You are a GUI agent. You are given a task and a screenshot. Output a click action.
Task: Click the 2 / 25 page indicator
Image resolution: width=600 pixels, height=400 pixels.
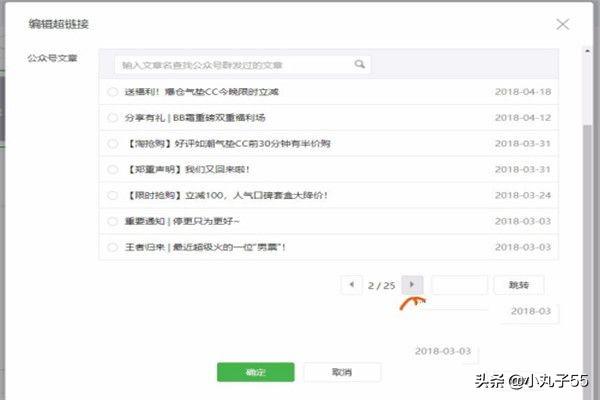381,286
